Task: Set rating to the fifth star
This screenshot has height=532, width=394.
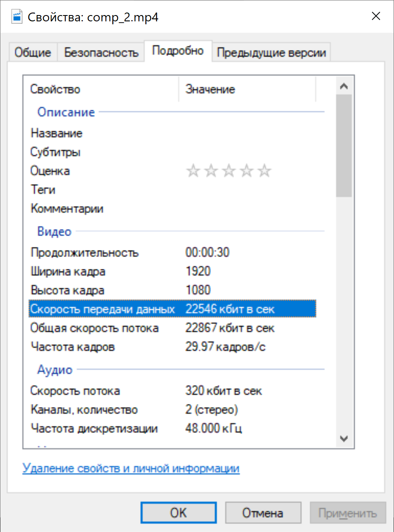Action: [x=264, y=171]
